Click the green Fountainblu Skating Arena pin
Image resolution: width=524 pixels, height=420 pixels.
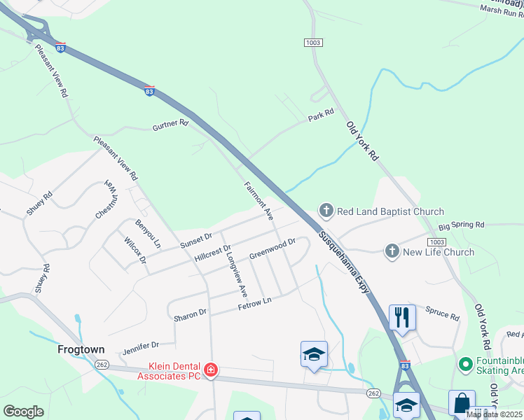tap(466, 365)
